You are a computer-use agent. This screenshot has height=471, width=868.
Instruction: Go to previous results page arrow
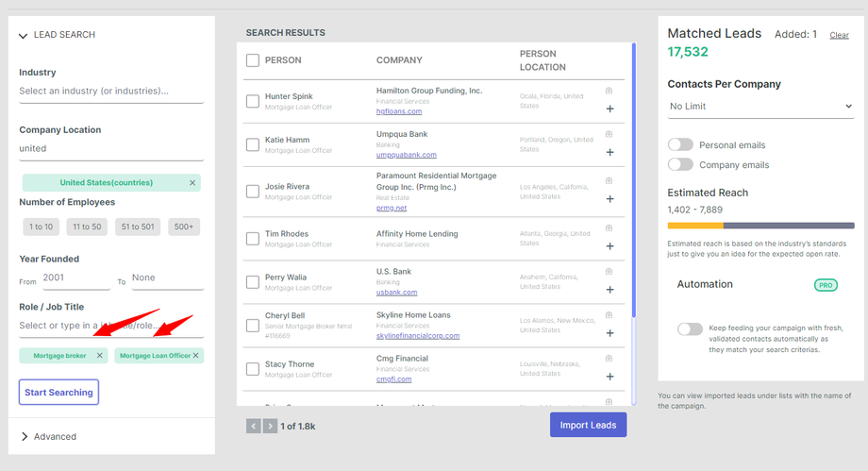click(x=253, y=426)
